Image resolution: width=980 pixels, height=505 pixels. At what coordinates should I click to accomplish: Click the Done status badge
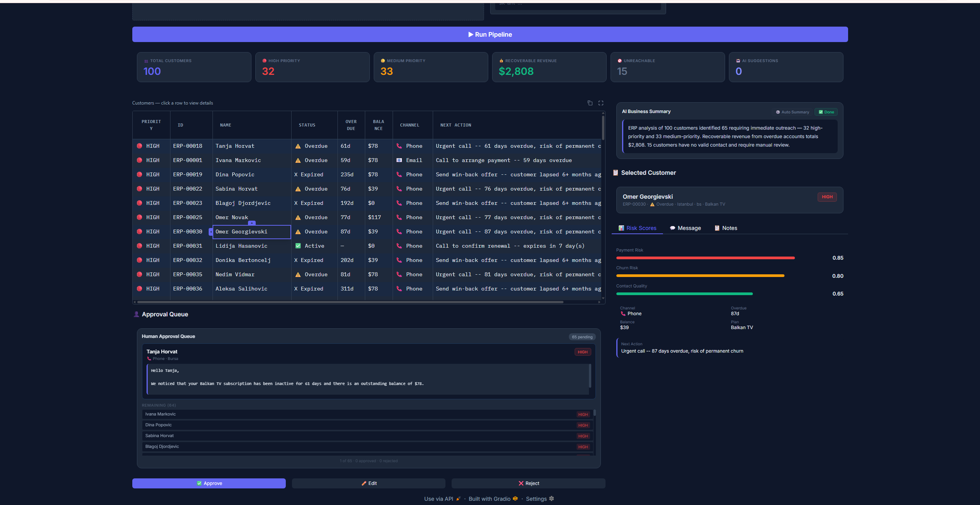click(x=826, y=112)
